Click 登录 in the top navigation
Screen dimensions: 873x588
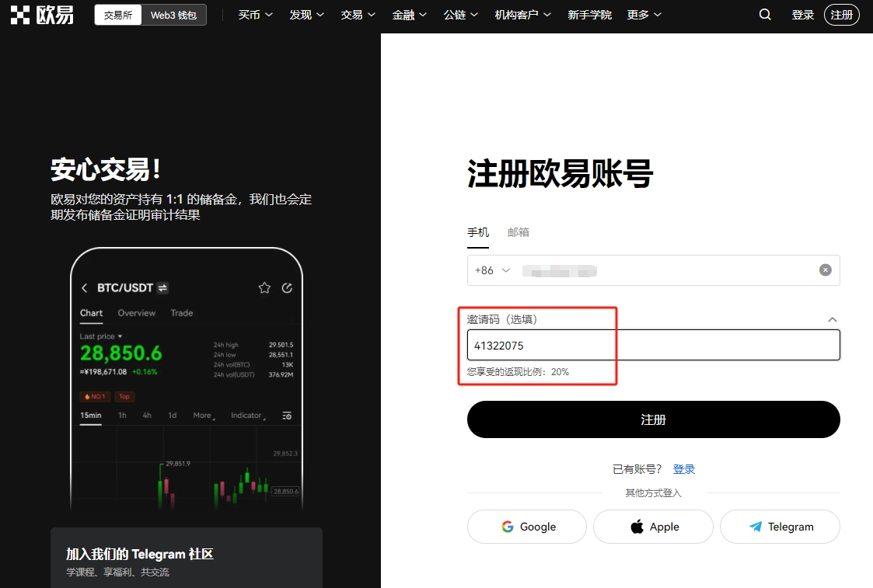(x=803, y=15)
